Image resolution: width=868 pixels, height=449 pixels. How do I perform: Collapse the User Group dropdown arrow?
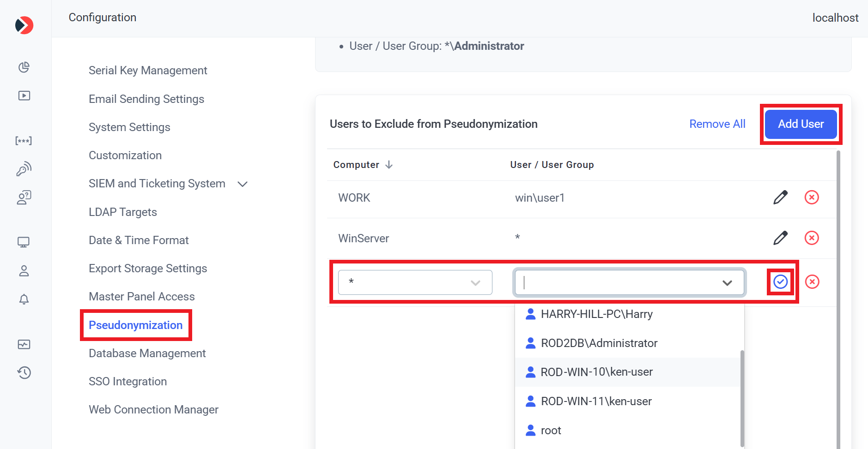pos(727,283)
